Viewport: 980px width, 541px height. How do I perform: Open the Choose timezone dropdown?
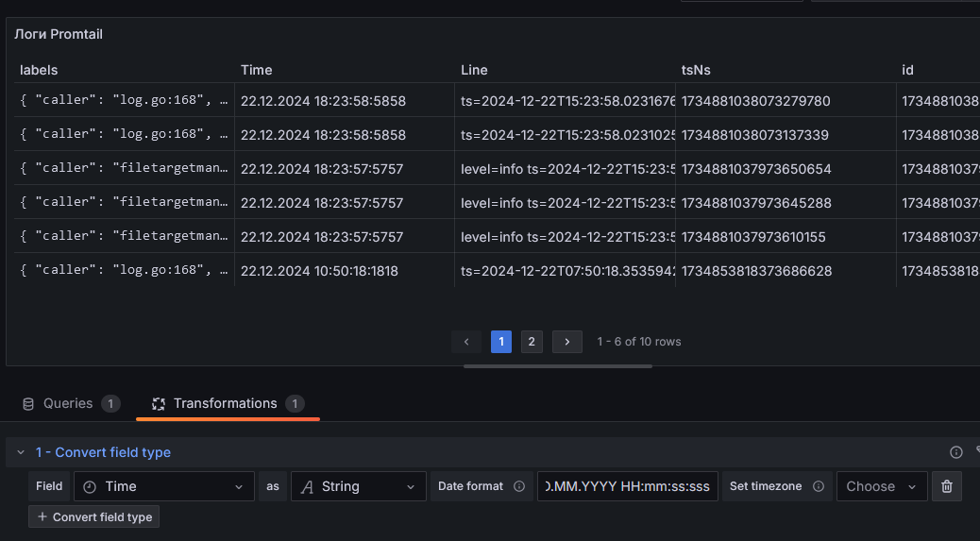[881, 486]
